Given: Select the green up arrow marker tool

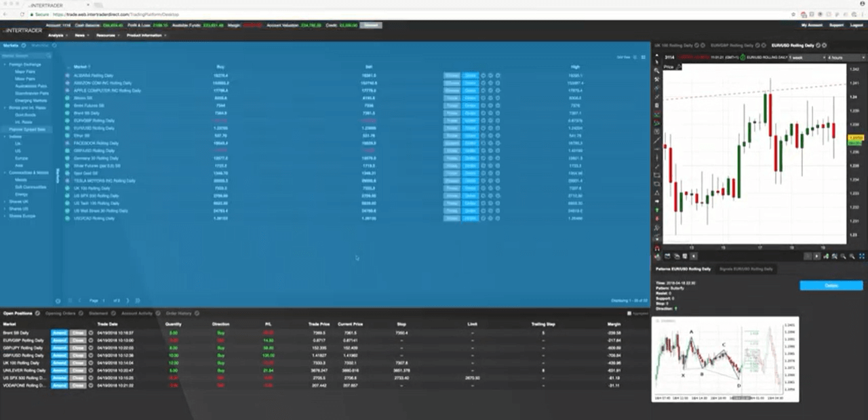Looking at the screenshot, I should [x=656, y=210].
